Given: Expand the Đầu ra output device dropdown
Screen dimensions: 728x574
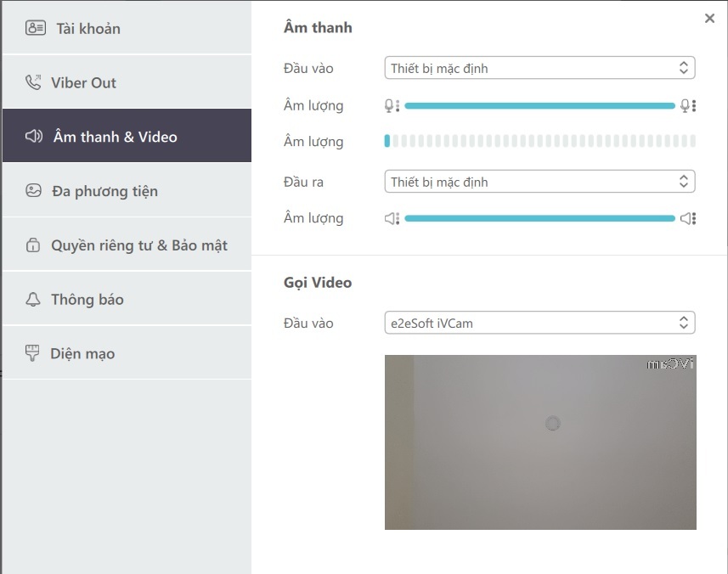Looking at the screenshot, I should coord(539,182).
